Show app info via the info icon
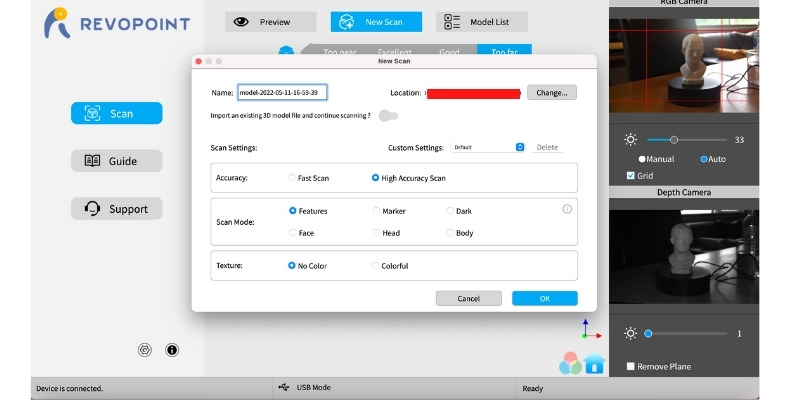 pyautogui.click(x=172, y=350)
